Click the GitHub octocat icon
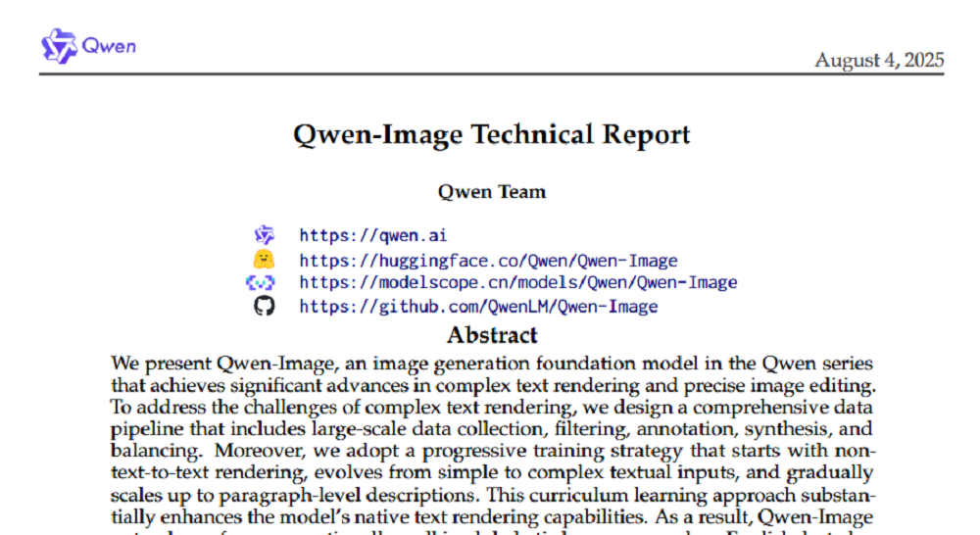The height and width of the screenshot is (535, 980). [263, 307]
